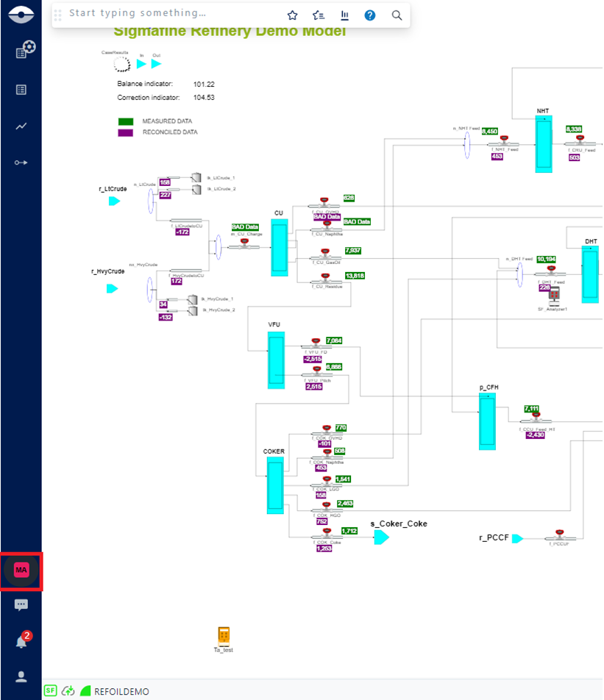Open the chat messages icon
Image resolution: width=604 pixels, height=700 pixels.
click(x=21, y=605)
